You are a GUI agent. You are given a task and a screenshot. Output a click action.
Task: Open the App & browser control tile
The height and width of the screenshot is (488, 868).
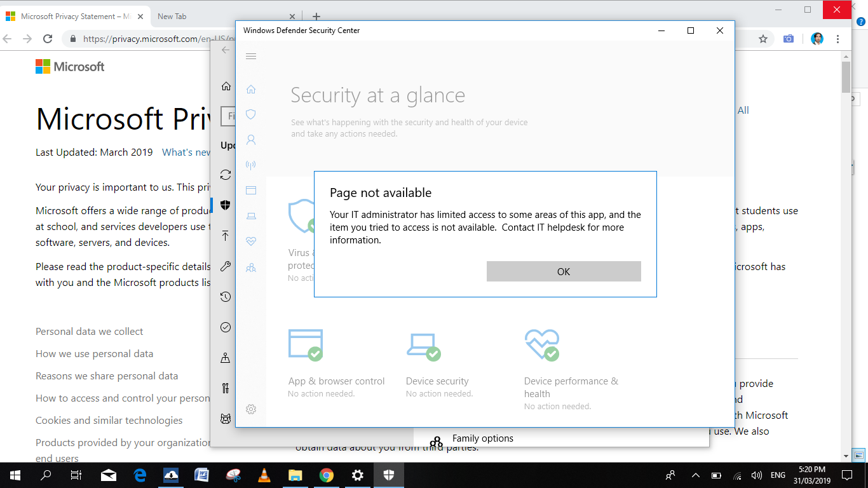click(x=336, y=363)
